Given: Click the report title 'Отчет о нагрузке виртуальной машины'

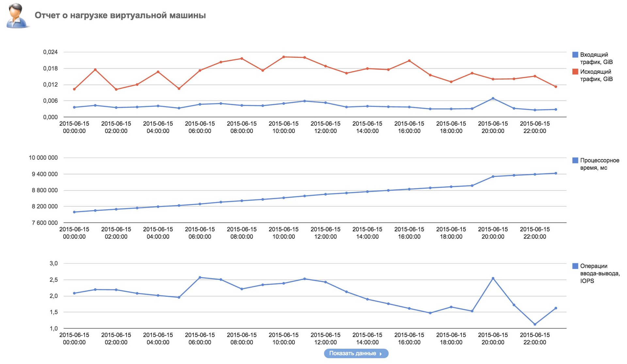Looking at the screenshot, I should tap(120, 15).
